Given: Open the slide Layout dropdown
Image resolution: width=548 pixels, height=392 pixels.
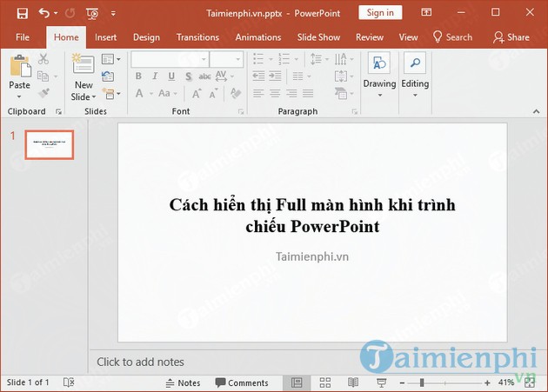Looking at the screenshot, I should tap(110, 59).
